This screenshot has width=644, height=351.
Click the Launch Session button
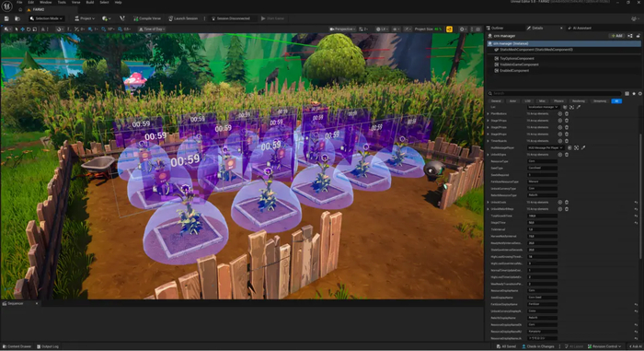[x=183, y=18]
